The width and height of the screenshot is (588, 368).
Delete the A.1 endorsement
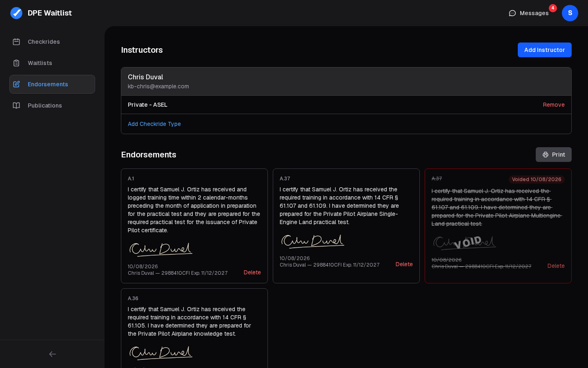(x=252, y=272)
